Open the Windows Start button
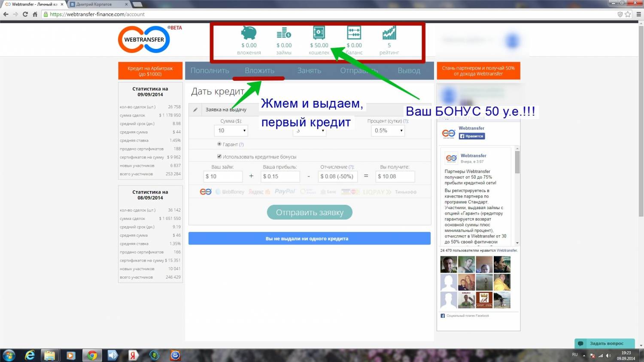644x362 pixels. click(x=9, y=356)
